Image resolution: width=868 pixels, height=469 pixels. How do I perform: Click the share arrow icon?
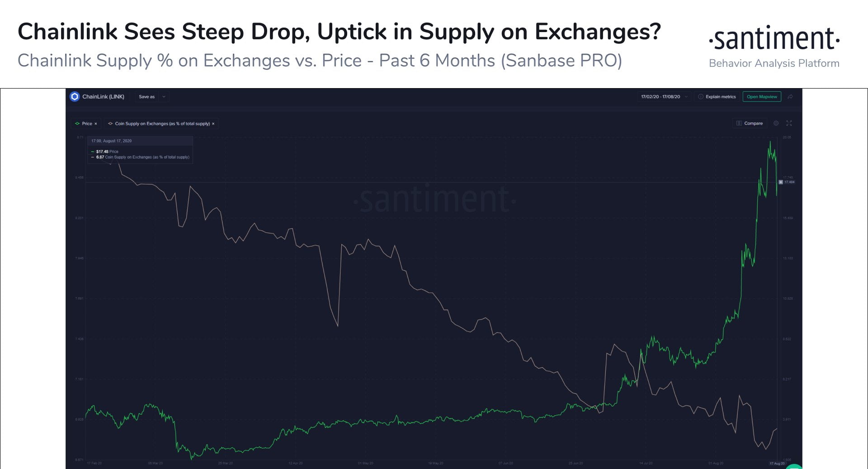(790, 97)
